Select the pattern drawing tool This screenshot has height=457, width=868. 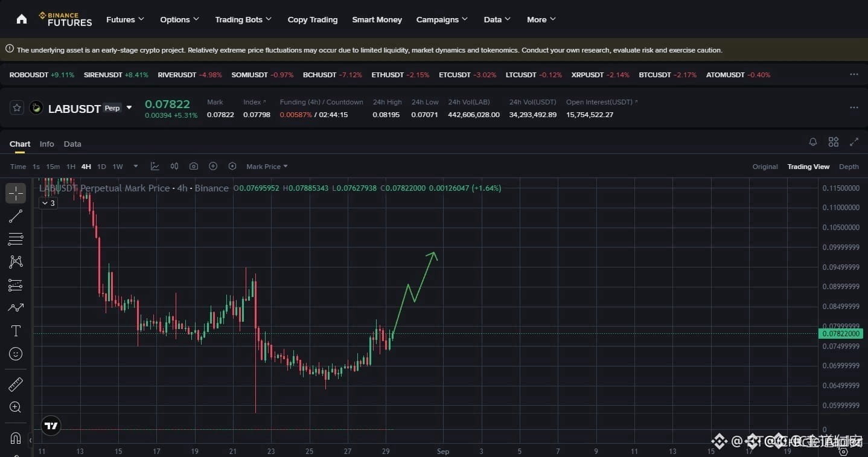pyautogui.click(x=16, y=261)
